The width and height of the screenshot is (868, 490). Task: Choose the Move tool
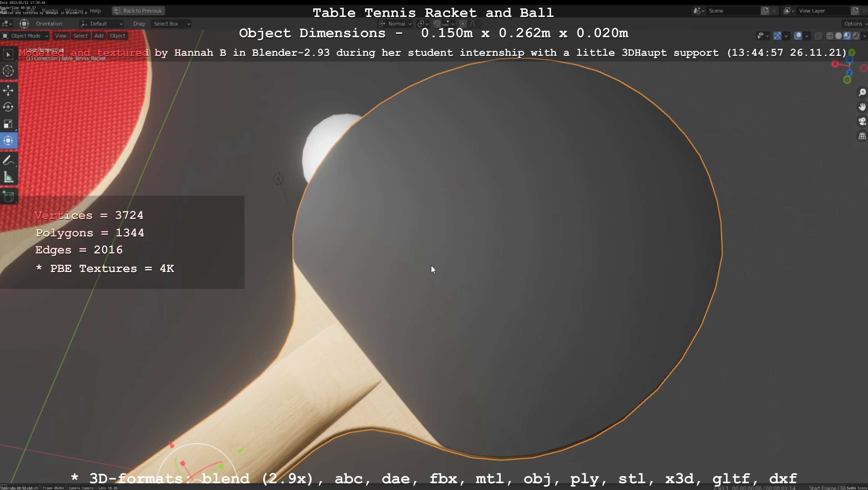click(x=8, y=90)
